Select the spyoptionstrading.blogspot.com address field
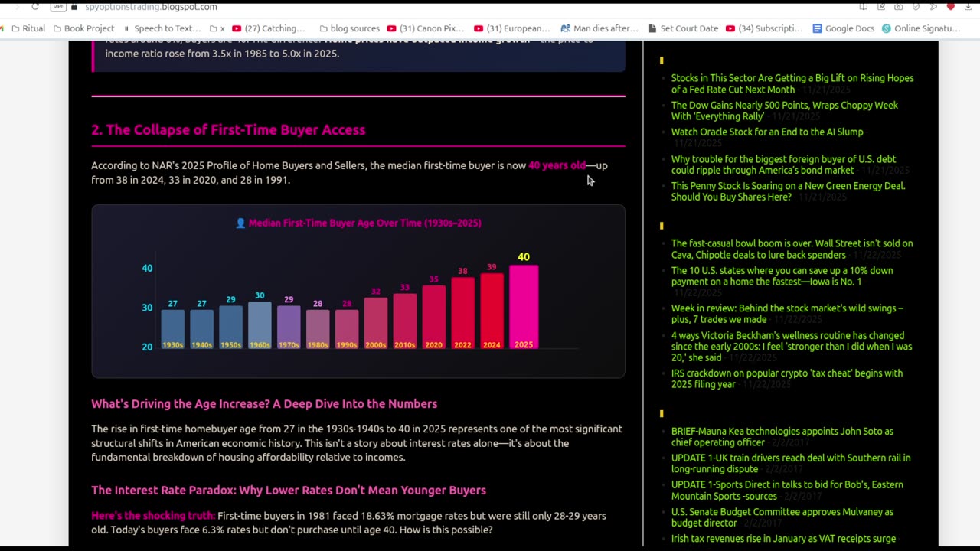This screenshot has height=551, width=980. pos(151,7)
